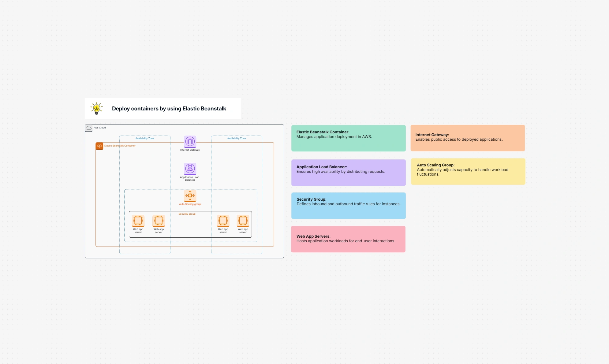Select the rightmost Web app server icon
Viewport: 609px width, 364px height.
tap(243, 221)
